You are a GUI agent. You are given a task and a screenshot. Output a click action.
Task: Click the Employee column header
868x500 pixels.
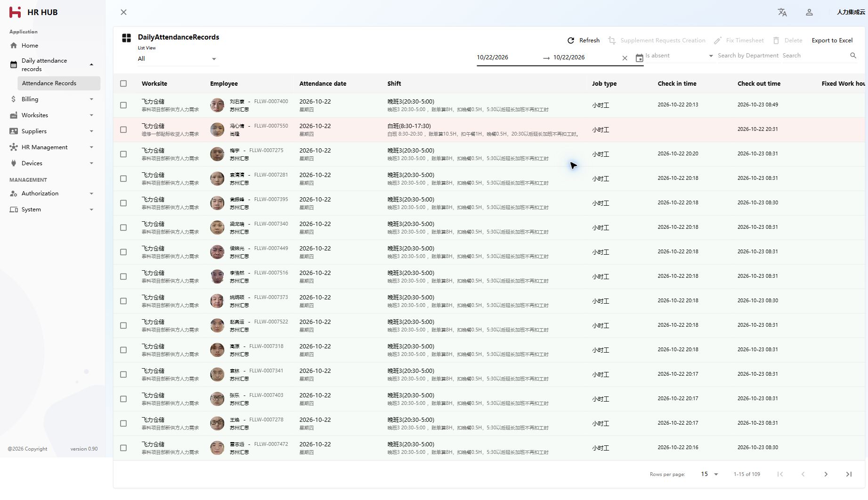tap(224, 84)
